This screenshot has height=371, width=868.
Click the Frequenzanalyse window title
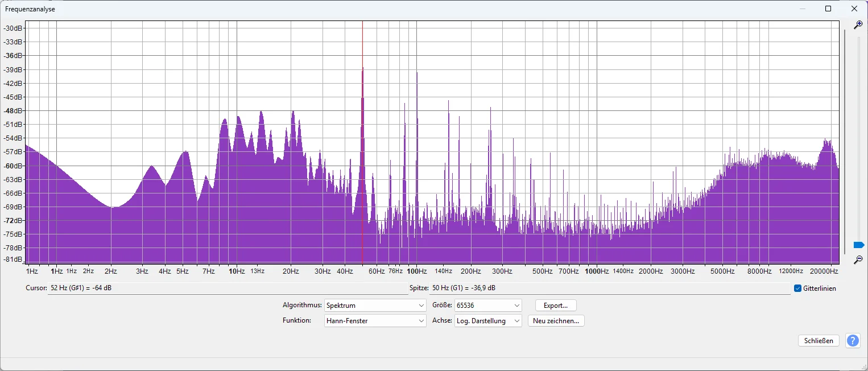coord(30,9)
